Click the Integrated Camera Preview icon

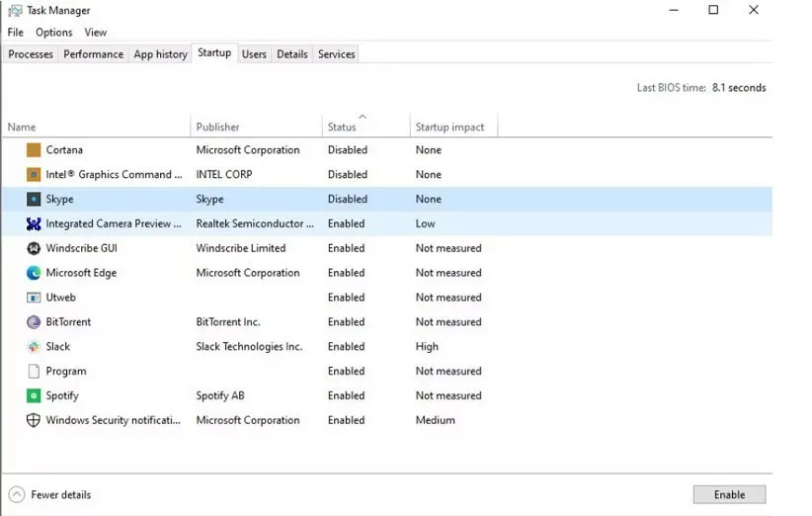[x=34, y=224]
